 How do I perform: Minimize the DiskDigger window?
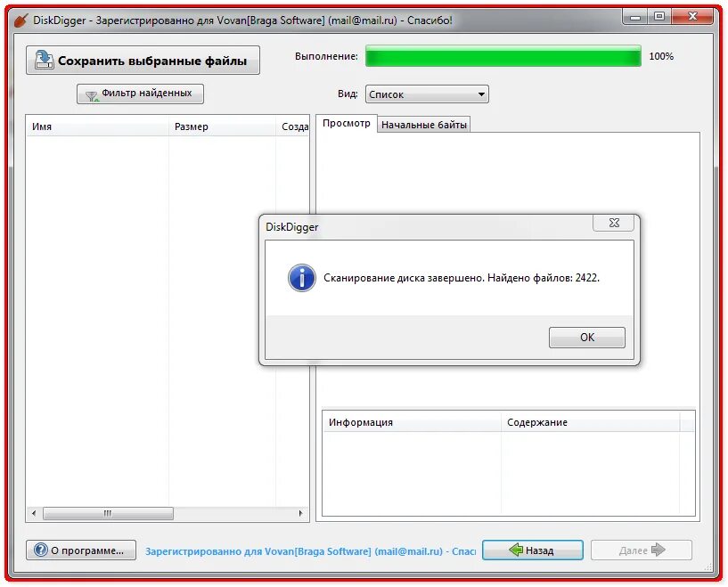click(635, 17)
